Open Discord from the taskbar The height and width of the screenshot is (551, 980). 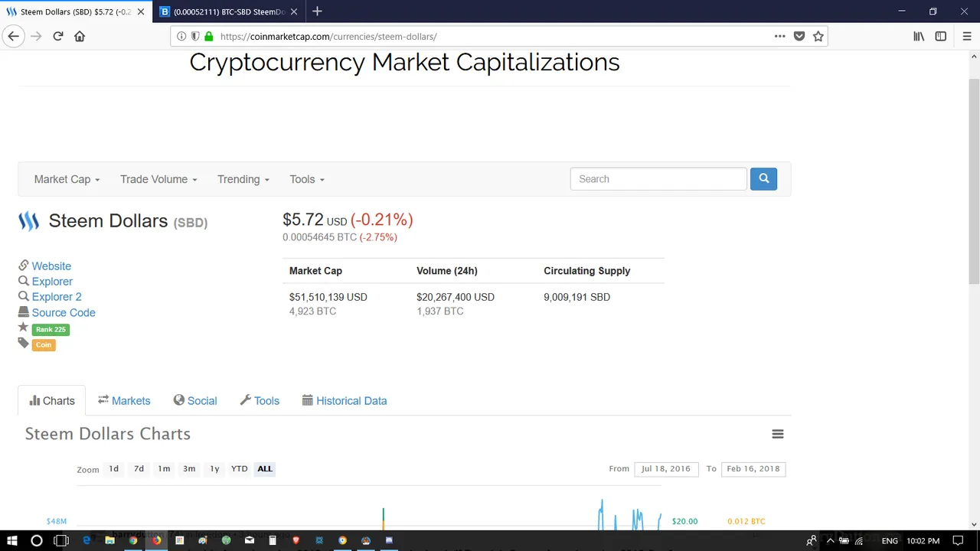pyautogui.click(x=389, y=540)
